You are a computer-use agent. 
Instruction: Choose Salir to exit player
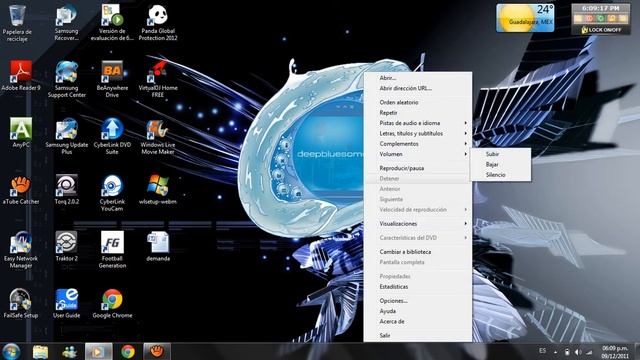[418, 336]
